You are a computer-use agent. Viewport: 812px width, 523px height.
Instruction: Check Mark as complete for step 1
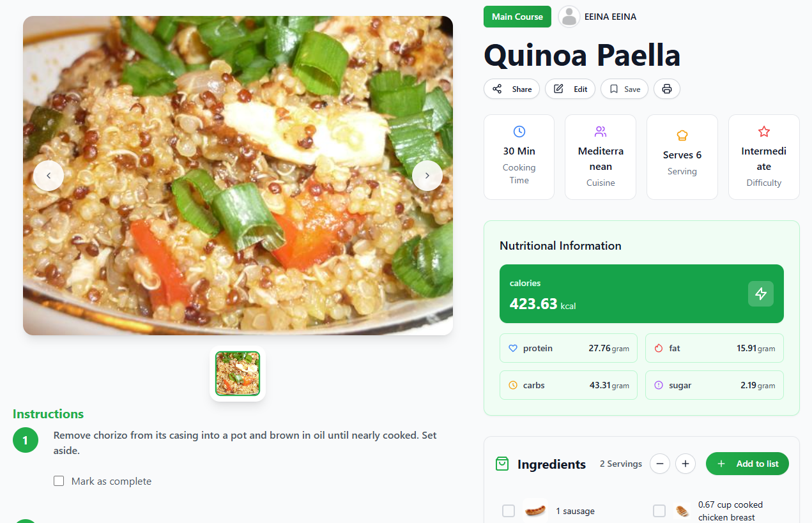coord(59,481)
